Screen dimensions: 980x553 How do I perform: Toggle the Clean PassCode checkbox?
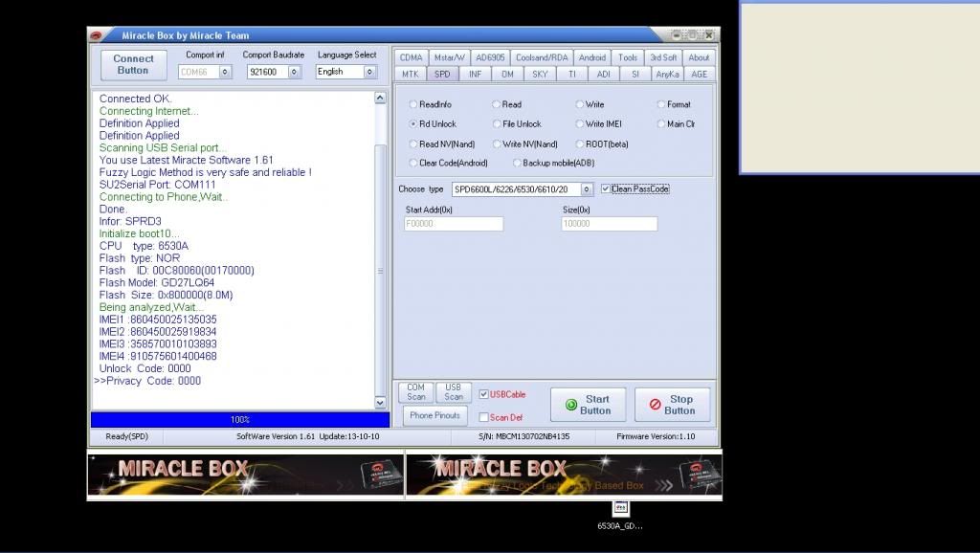pyautogui.click(x=606, y=189)
